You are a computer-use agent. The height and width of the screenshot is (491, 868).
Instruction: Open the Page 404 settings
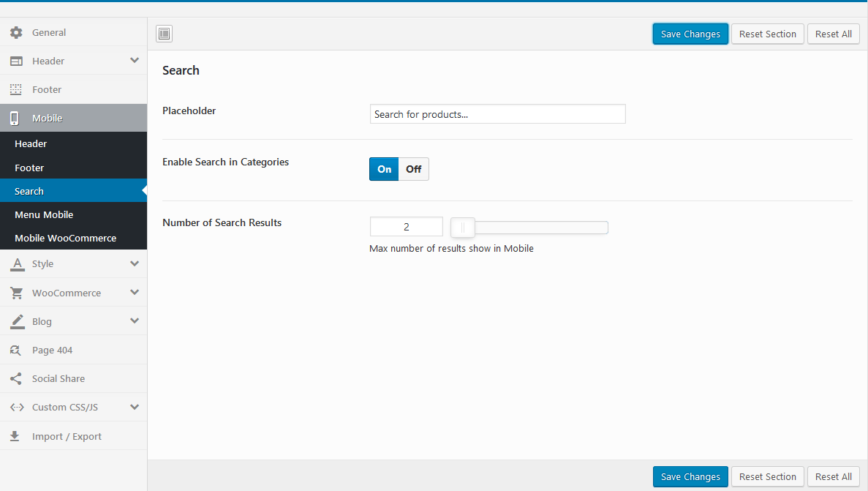coord(74,350)
